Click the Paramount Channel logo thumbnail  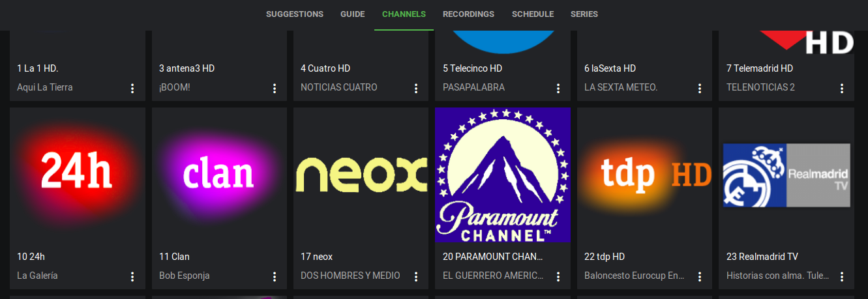(x=503, y=175)
